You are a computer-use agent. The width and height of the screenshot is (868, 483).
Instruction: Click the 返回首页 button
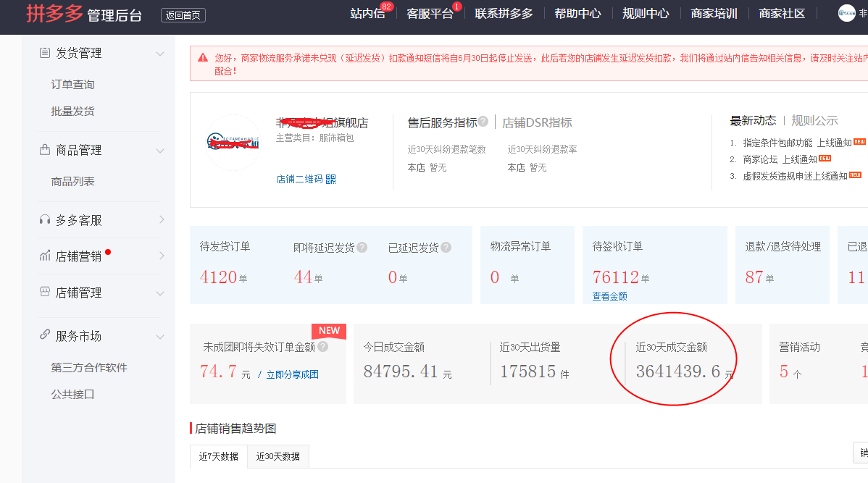pos(183,15)
